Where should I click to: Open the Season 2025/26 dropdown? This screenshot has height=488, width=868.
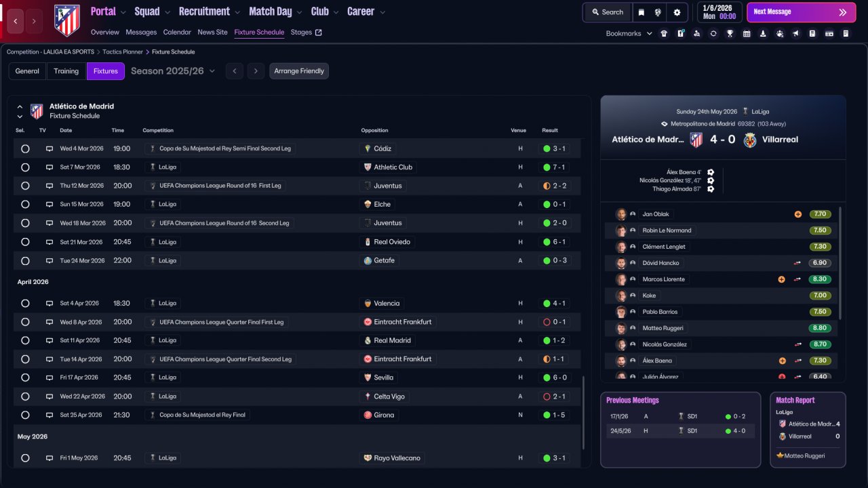coord(173,71)
